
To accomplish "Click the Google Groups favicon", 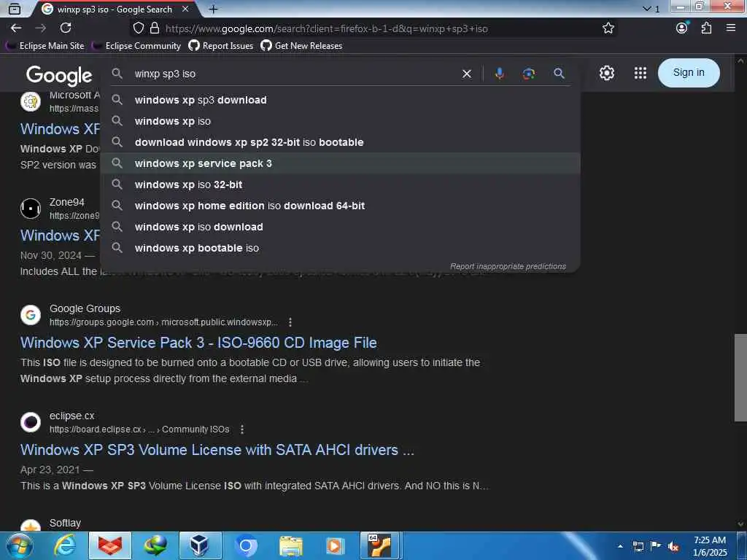I will click(31, 315).
